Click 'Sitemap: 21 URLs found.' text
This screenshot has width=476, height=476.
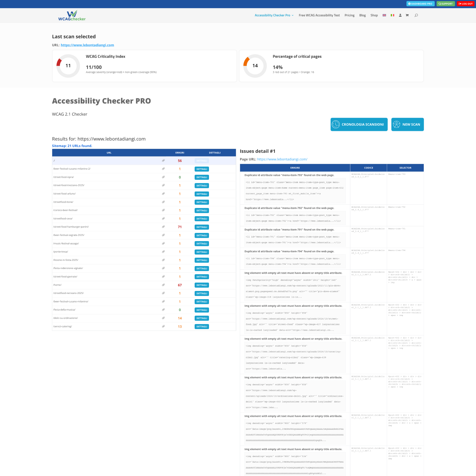point(72,146)
